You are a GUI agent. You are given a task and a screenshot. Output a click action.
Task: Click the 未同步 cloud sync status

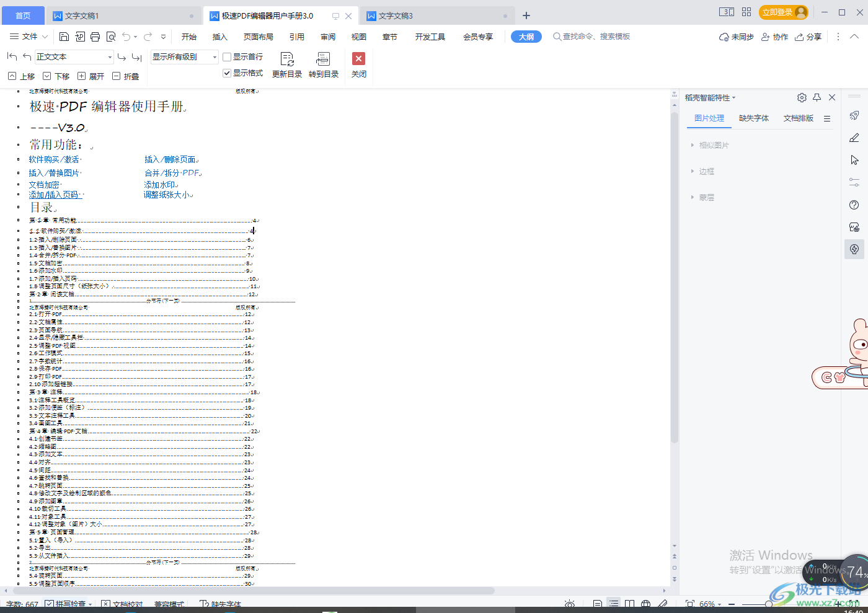pos(737,37)
